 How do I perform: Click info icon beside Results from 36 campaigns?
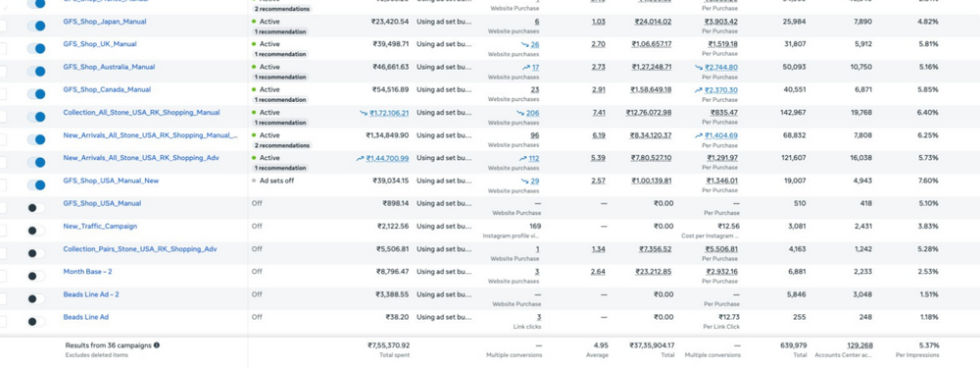pyautogui.click(x=156, y=344)
